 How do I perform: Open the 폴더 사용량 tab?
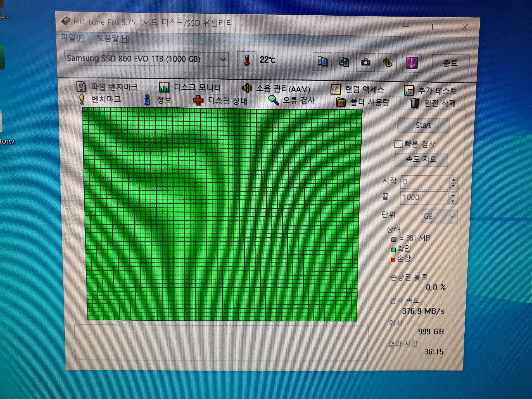363,103
